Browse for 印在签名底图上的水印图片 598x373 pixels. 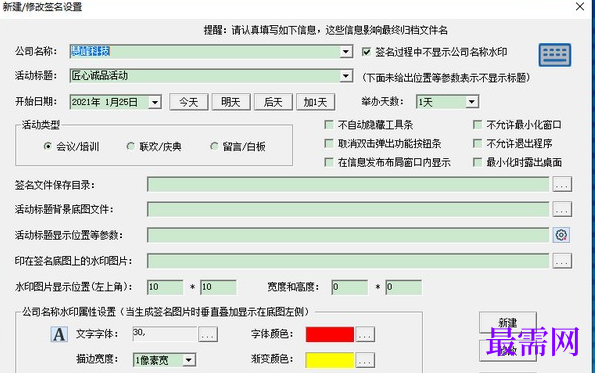coord(562,261)
